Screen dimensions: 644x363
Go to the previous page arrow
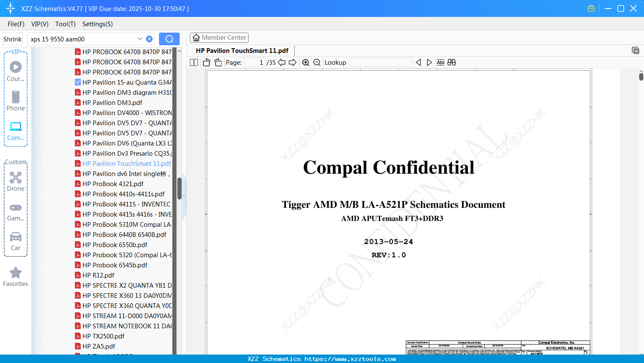(x=282, y=63)
